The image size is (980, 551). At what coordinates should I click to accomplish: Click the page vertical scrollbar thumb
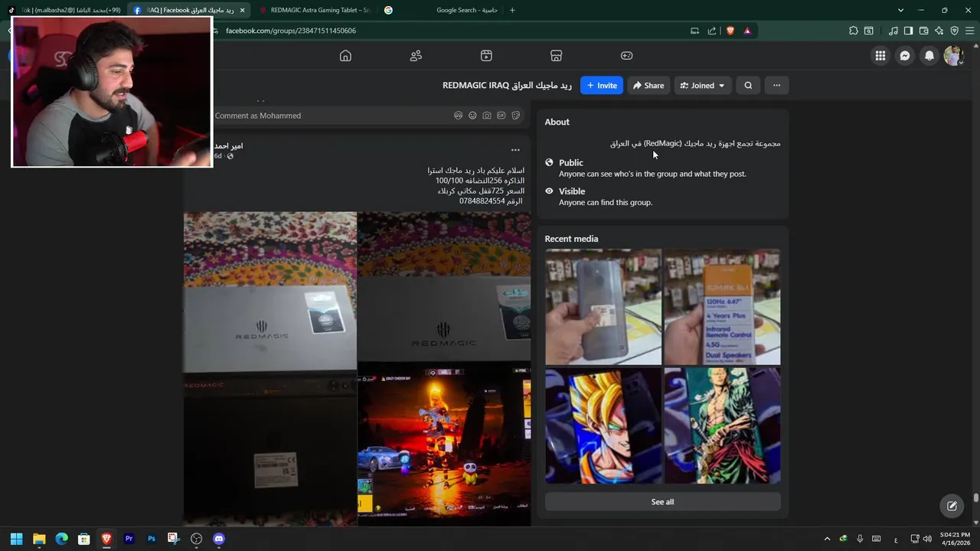pos(975,498)
